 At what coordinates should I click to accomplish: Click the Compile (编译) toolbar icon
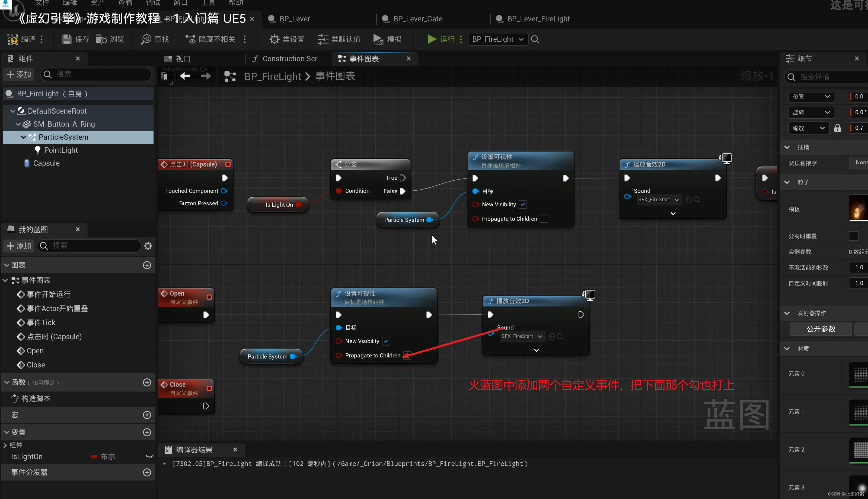coord(13,39)
